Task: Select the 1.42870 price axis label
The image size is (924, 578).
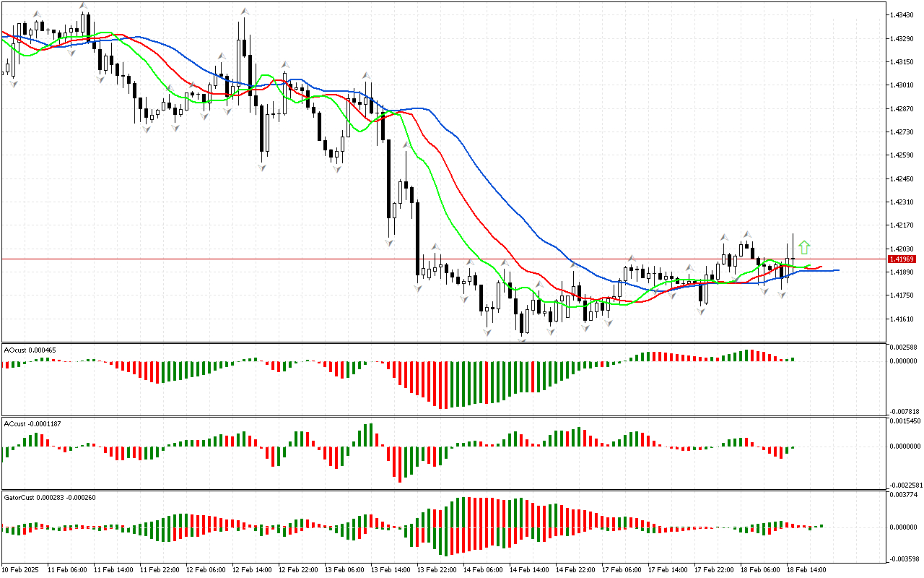Action: [x=902, y=108]
